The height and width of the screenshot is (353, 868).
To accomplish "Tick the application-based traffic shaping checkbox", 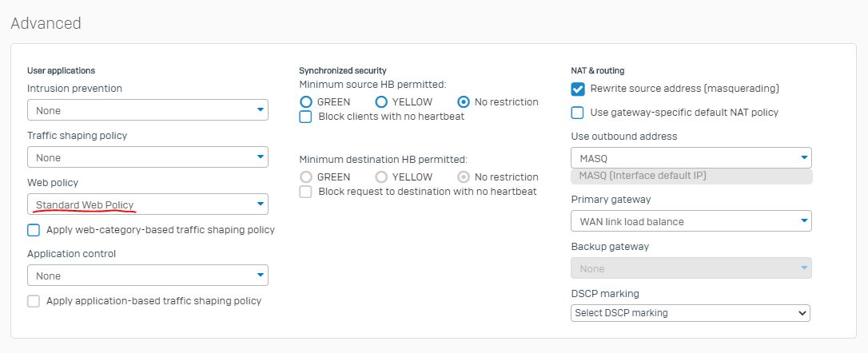I will [x=34, y=301].
